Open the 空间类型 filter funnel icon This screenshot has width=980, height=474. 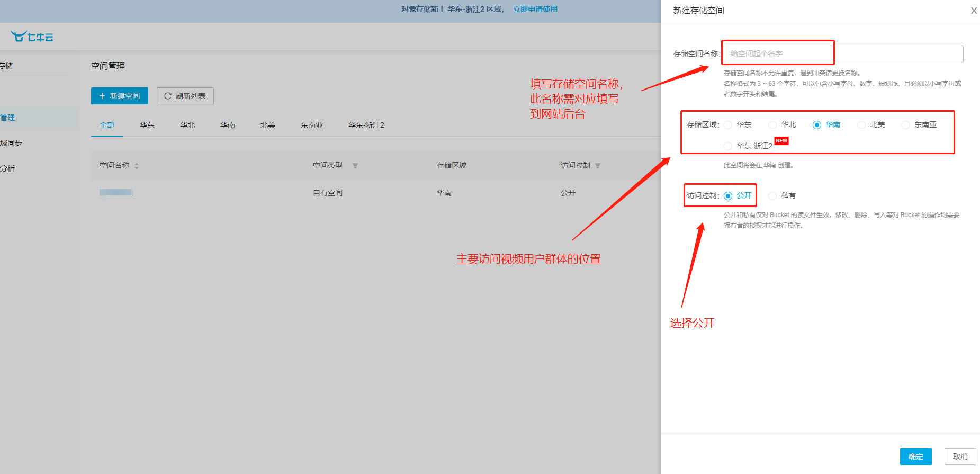(355, 166)
